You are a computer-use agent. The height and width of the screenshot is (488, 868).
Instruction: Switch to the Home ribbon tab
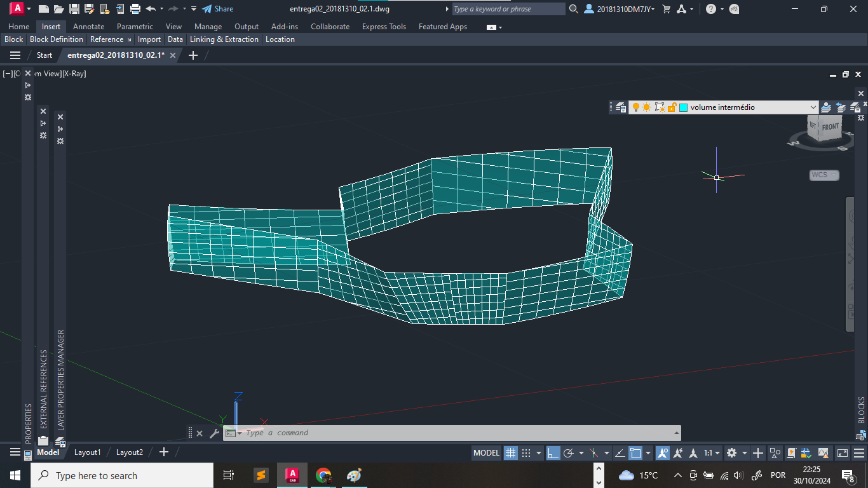click(18, 27)
